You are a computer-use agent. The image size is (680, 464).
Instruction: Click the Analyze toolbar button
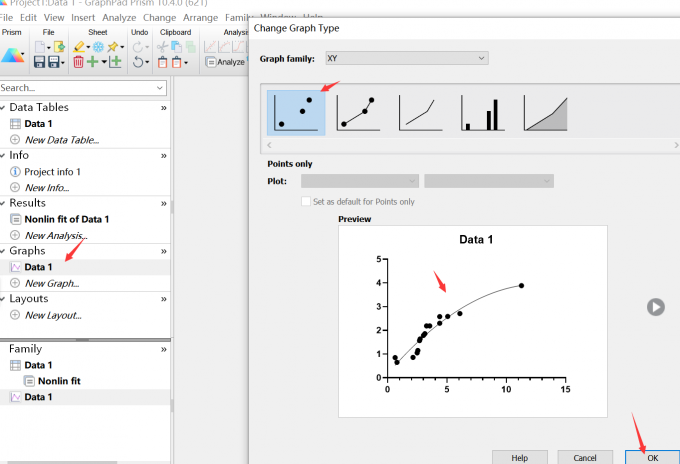(225, 62)
